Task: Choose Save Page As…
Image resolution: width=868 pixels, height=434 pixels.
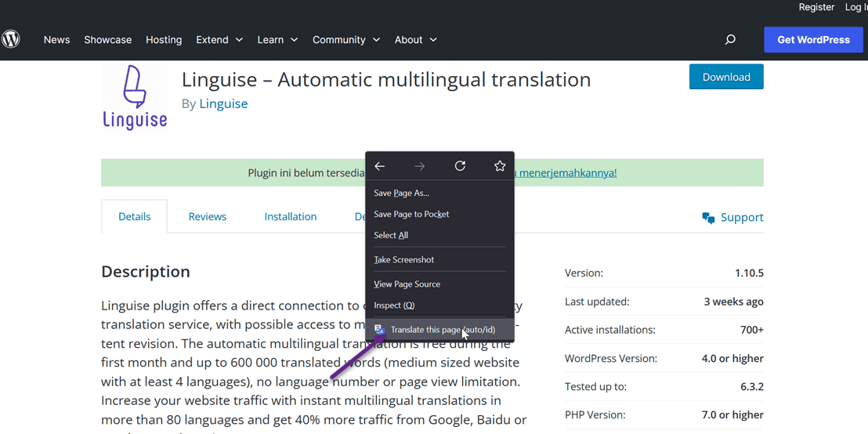Action: coord(440,193)
